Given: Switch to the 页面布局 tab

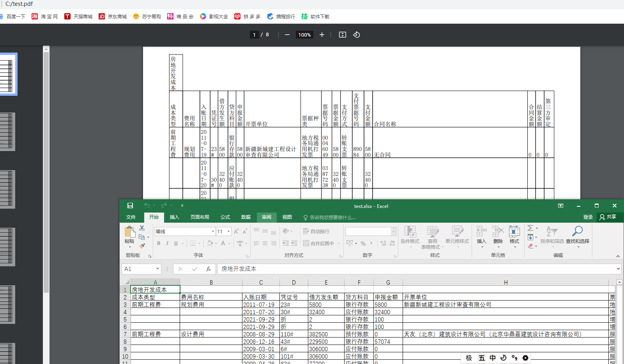Looking at the screenshot, I should 200,217.
